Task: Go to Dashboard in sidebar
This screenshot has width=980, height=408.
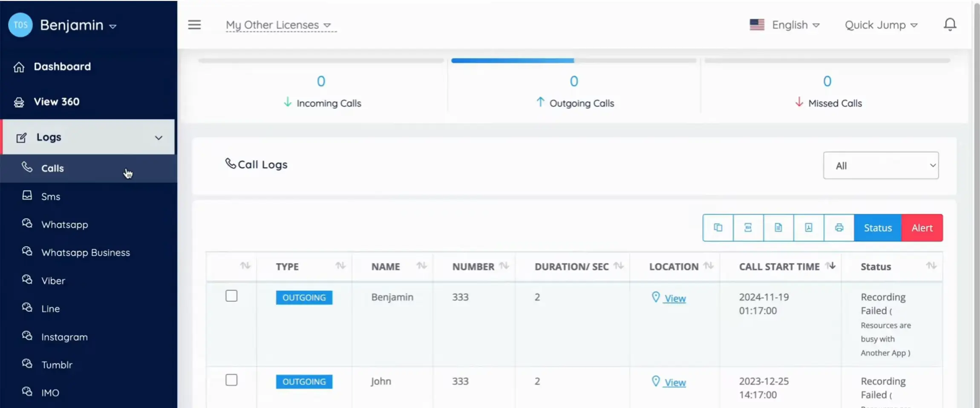Action: click(62, 67)
